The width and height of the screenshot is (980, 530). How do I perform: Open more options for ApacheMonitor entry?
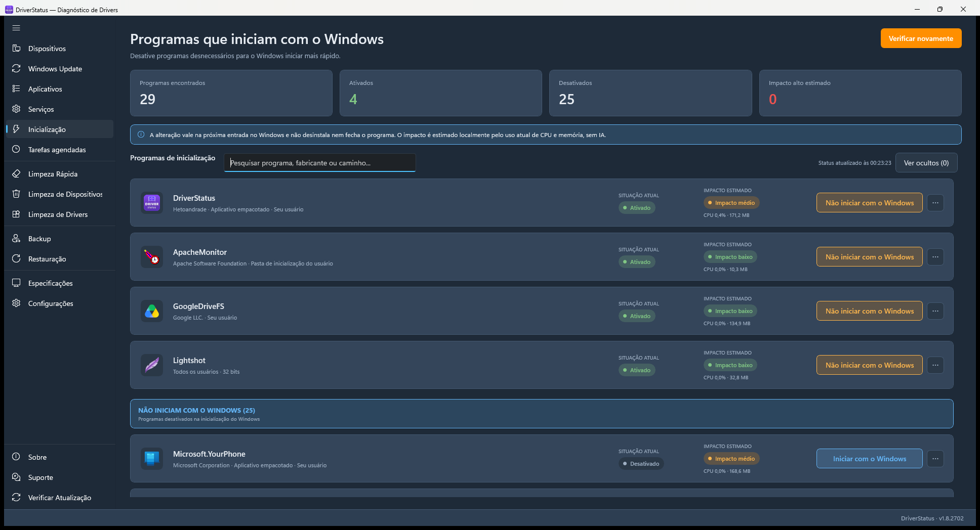(x=935, y=257)
